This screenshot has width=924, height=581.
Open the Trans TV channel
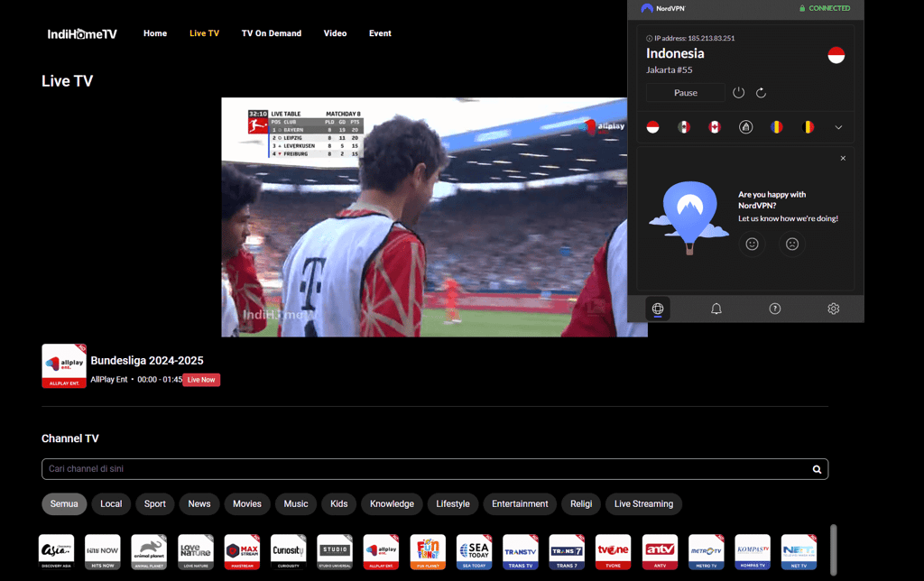point(521,552)
